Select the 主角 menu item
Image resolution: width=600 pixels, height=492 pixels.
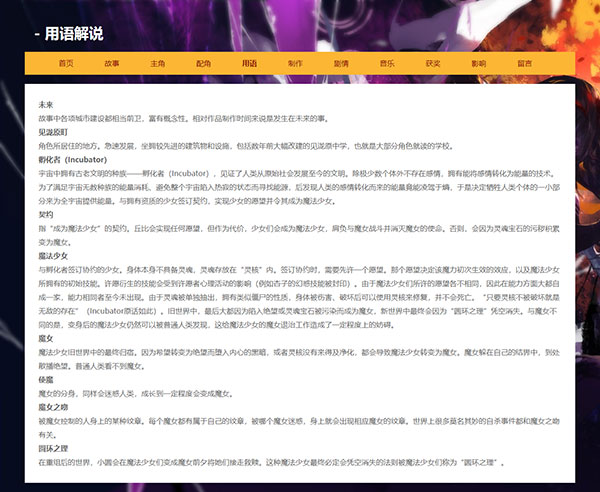click(x=157, y=63)
